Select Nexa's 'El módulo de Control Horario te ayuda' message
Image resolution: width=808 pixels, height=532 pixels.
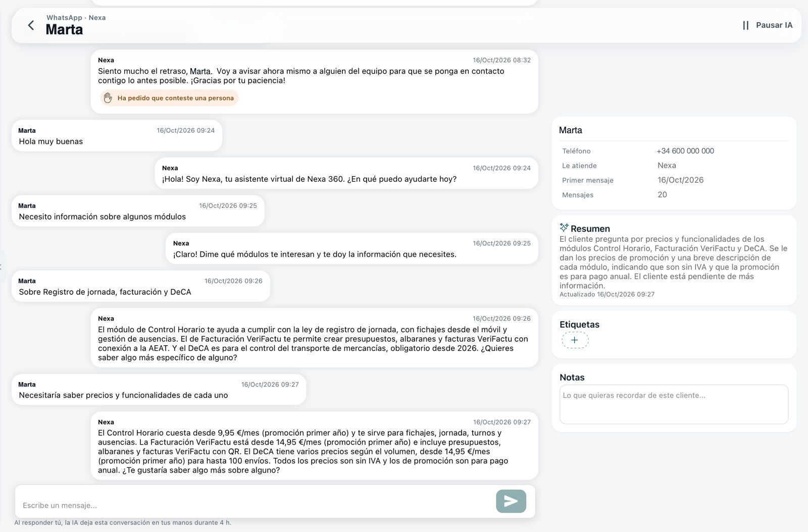315,338
